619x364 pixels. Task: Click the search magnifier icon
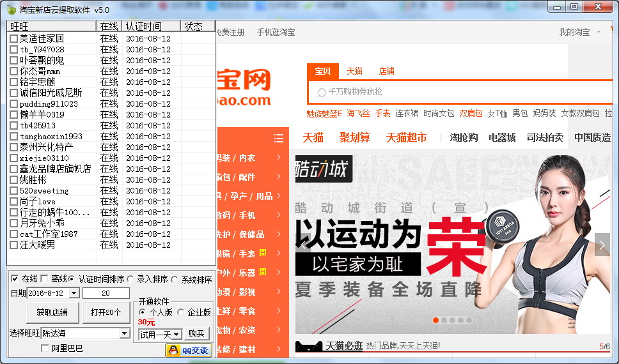[x=322, y=93]
